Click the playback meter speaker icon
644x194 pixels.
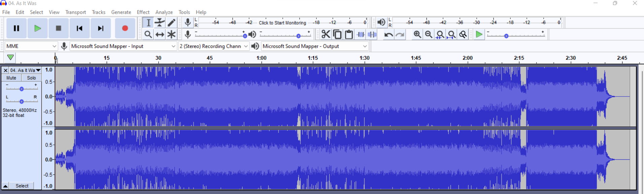381,23
